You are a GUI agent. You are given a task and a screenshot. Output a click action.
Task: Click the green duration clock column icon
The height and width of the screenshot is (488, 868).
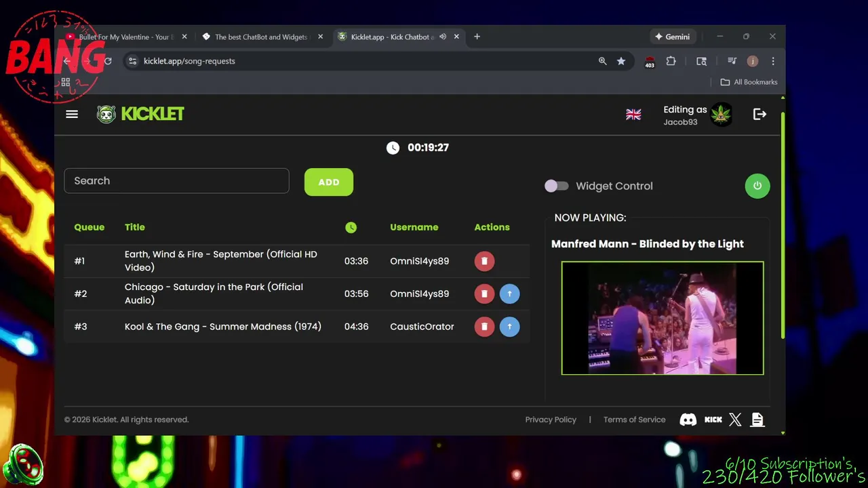(351, 228)
